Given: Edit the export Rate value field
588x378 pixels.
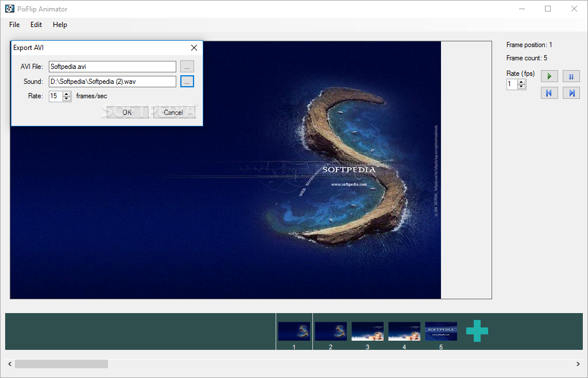Looking at the screenshot, I should [56, 96].
